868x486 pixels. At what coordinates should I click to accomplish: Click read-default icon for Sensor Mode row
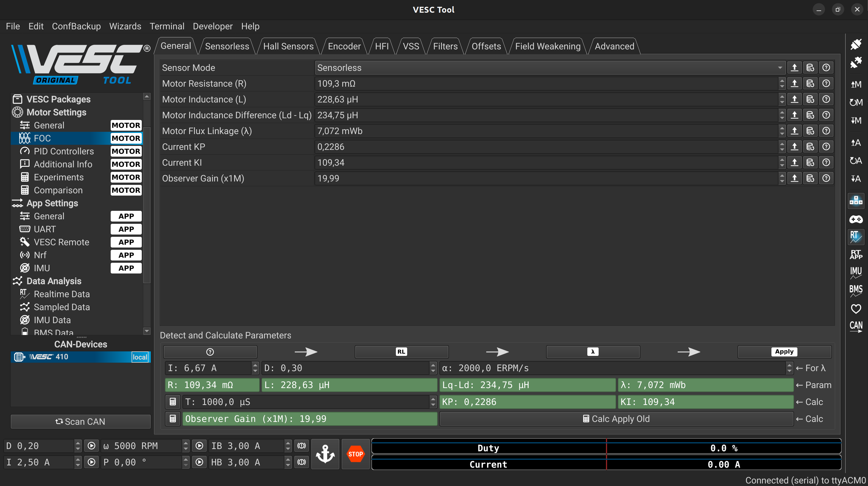pos(810,68)
